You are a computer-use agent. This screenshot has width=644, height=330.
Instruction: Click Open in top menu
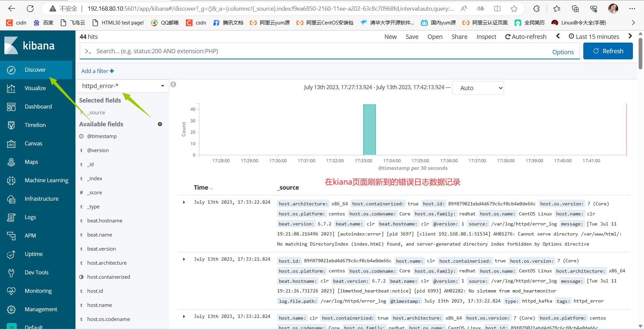[x=435, y=37]
